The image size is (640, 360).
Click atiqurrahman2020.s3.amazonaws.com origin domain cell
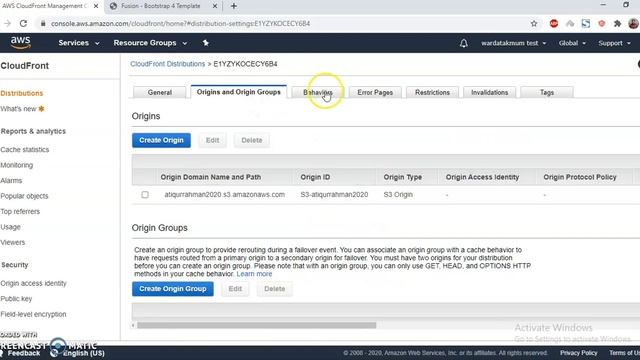point(224,195)
